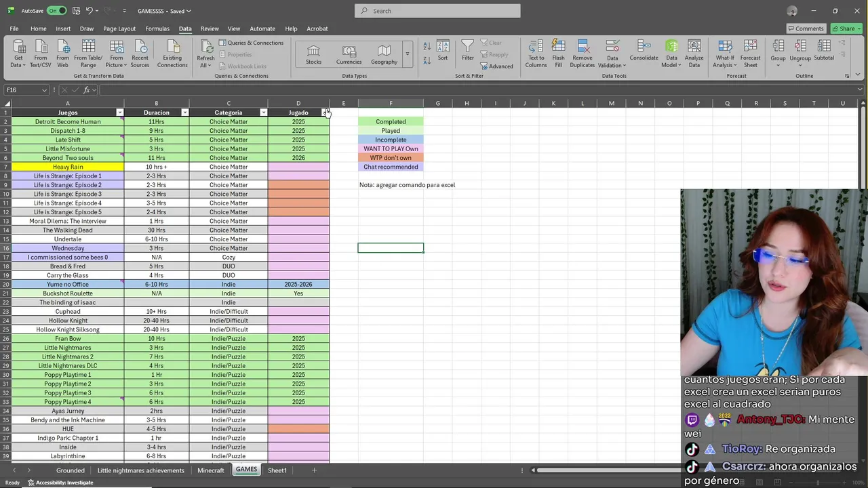Open Little nightmares achievements sheet tab
Image resolution: width=868 pixels, height=488 pixels.
[x=140, y=470]
